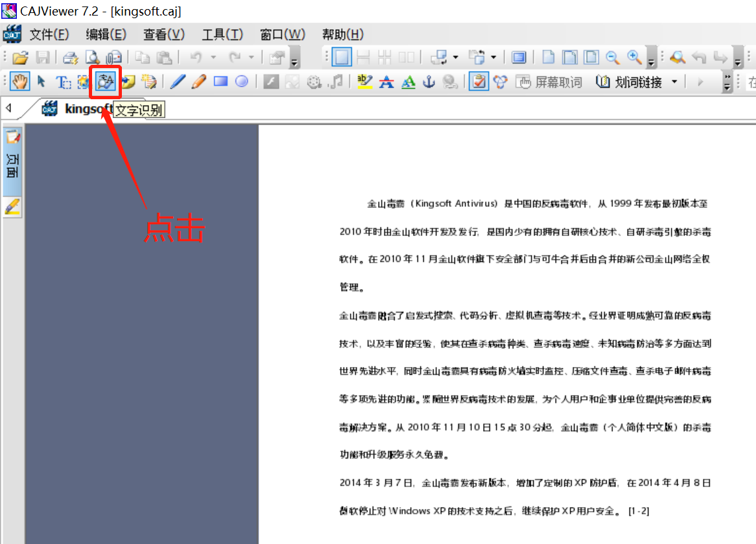
Task: Open the search magnifier tool
Action: (678, 58)
